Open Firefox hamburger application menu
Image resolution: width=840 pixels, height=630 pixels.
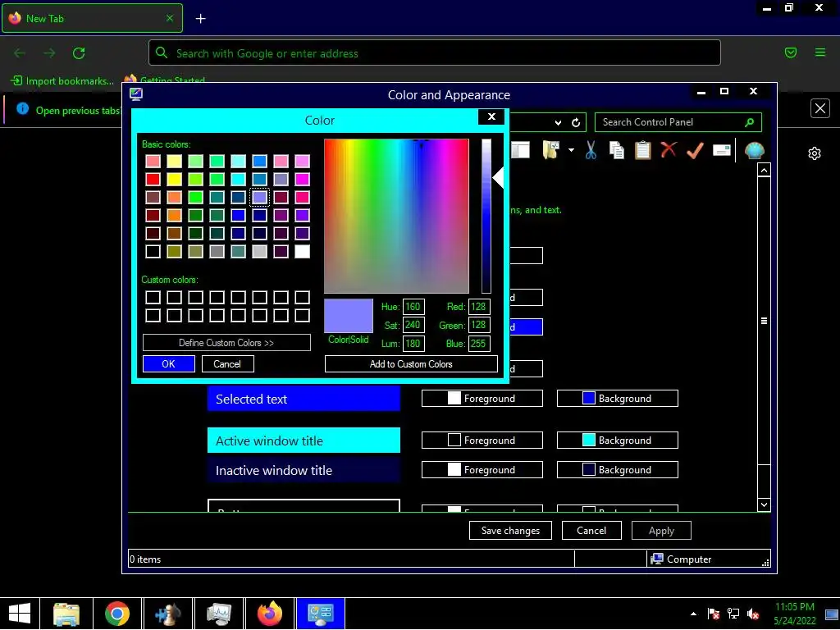click(x=819, y=52)
